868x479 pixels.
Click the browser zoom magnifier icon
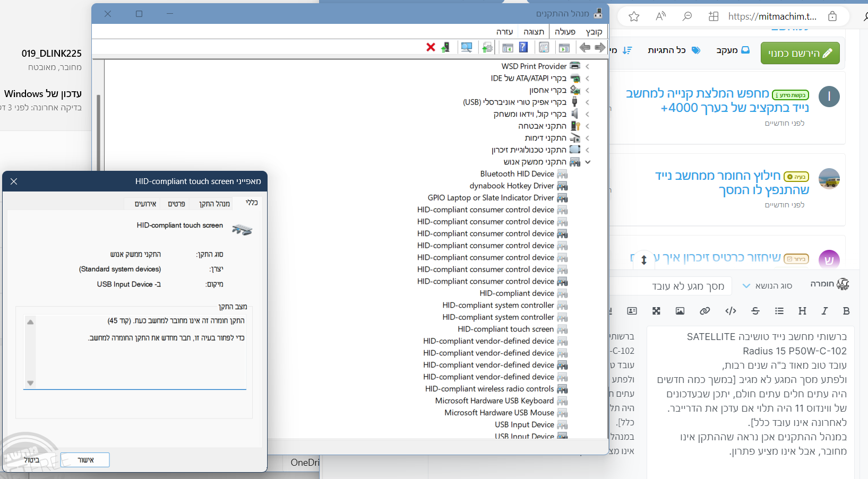click(x=687, y=16)
